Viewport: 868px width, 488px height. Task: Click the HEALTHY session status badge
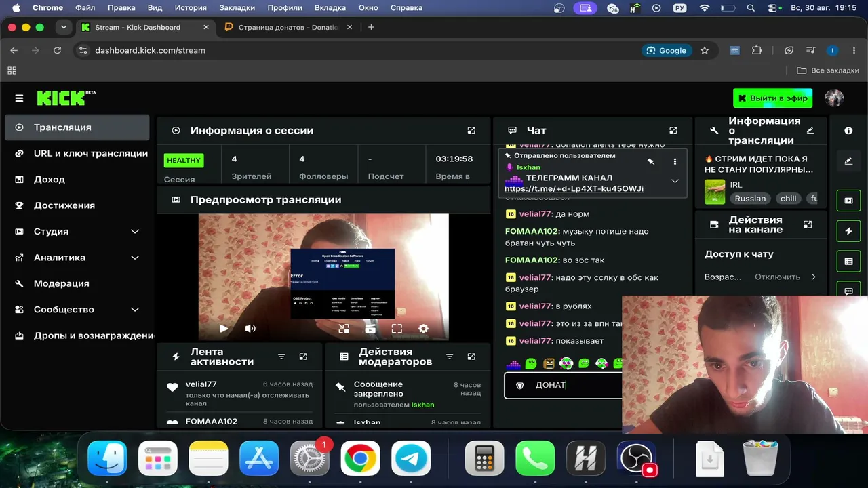click(184, 161)
